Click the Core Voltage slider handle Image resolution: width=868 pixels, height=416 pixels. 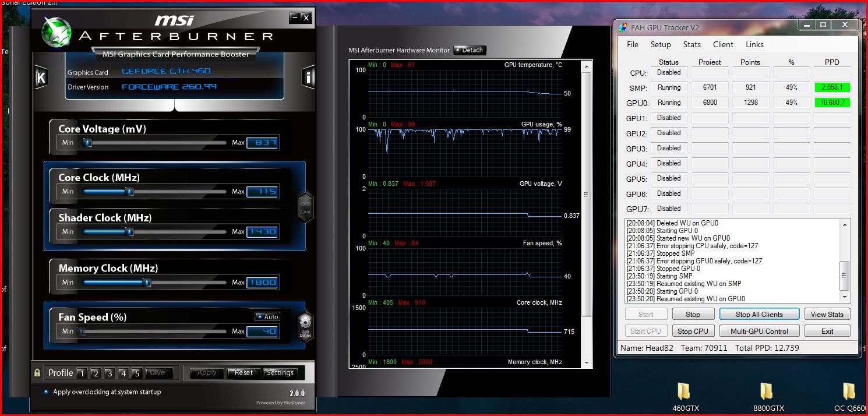pos(87,142)
